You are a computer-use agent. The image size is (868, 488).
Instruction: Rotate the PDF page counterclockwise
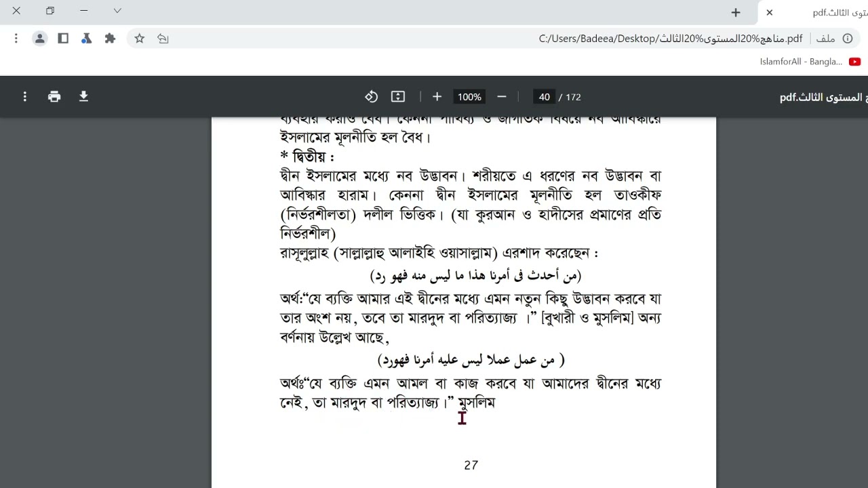[371, 97]
